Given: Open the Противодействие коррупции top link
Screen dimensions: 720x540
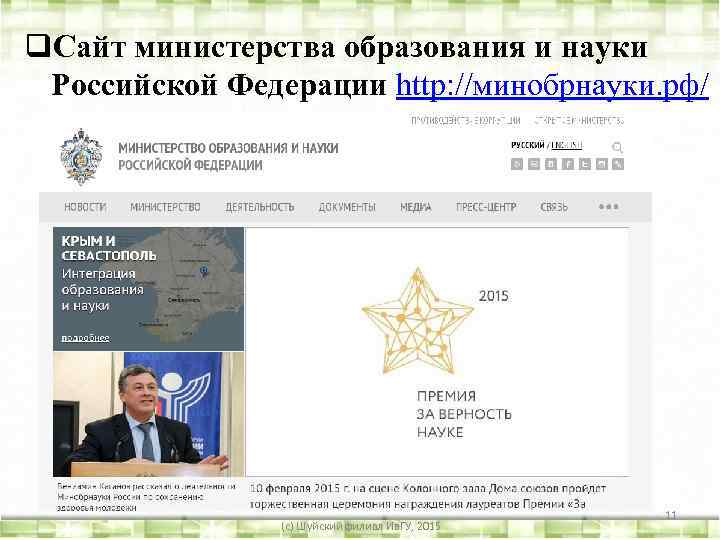Looking at the screenshot, I should pyautogui.click(x=466, y=121).
